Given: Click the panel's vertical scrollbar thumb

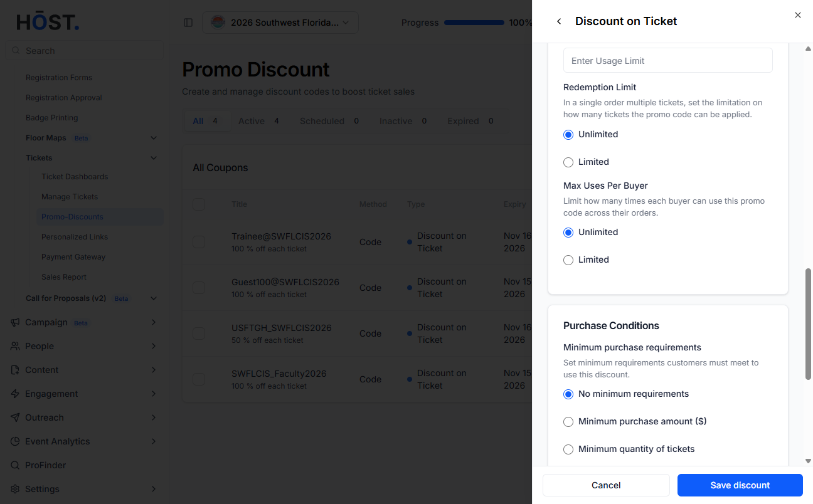Looking at the screenshot, I should tap(808, 324).
